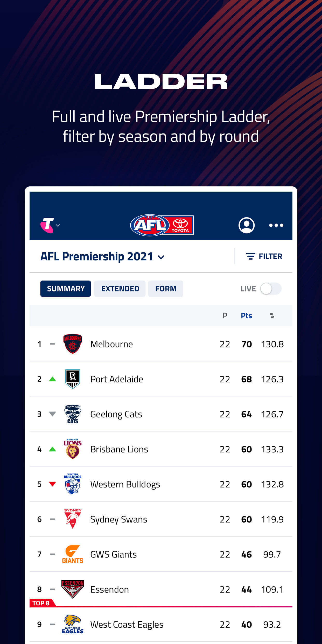Tap the AFL Toyota logo
Image resolution: width=322 pixels, height=644 pixels.
click(x=162, y=225)
